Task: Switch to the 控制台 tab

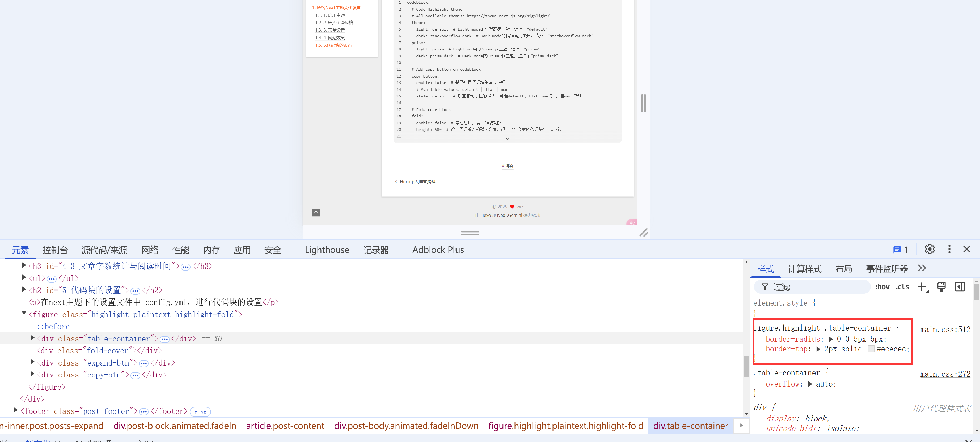Action: pos(55,250)
